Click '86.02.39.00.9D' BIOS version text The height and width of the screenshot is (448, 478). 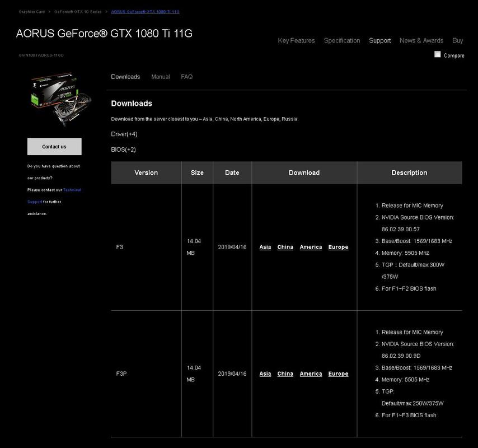401,356
